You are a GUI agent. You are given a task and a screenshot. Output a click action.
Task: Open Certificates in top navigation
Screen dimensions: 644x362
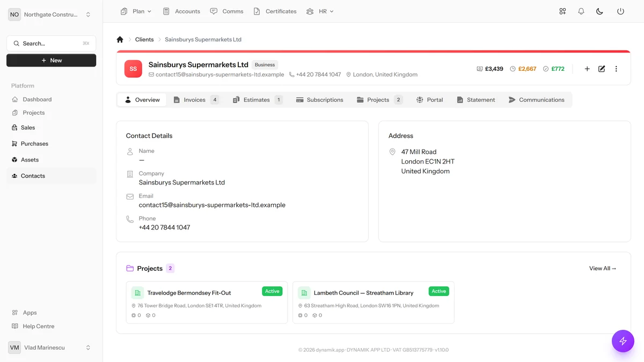tap(275, 11)
